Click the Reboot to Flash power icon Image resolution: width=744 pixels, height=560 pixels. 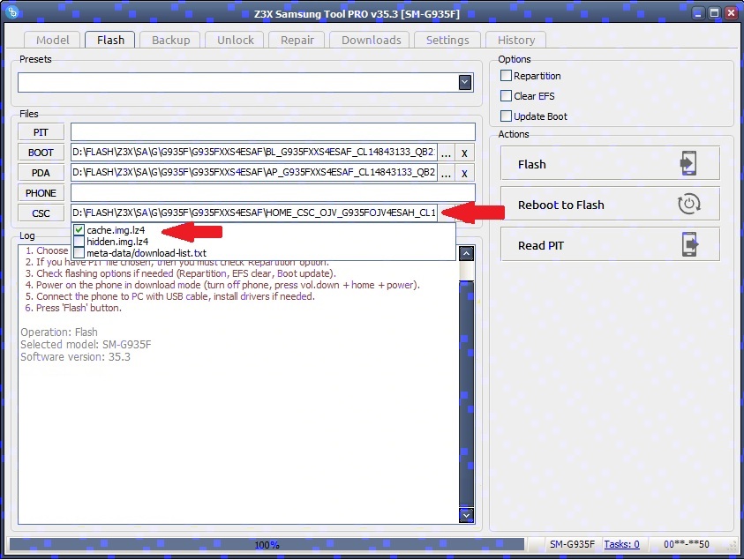click(688, 205)
